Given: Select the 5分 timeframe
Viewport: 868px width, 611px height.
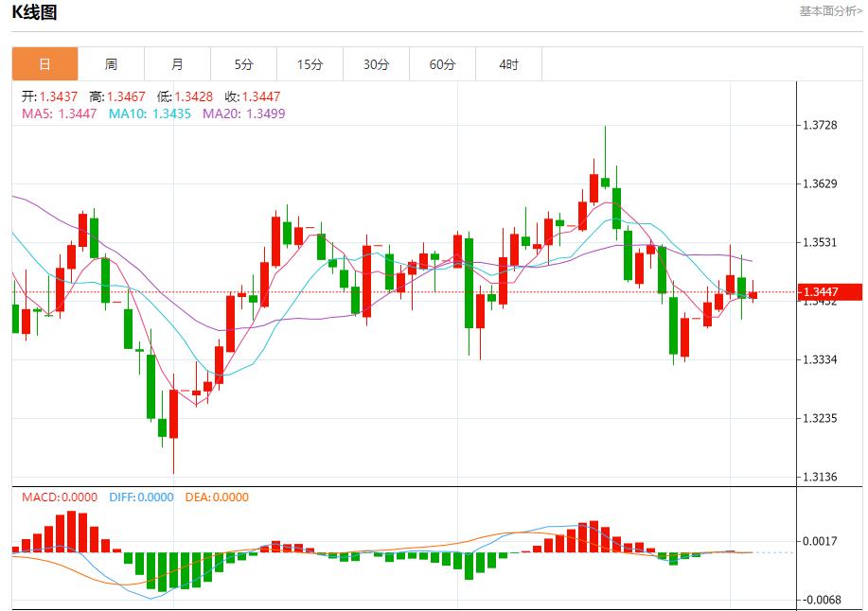Looking at the screenshot, I should point(243,64).
